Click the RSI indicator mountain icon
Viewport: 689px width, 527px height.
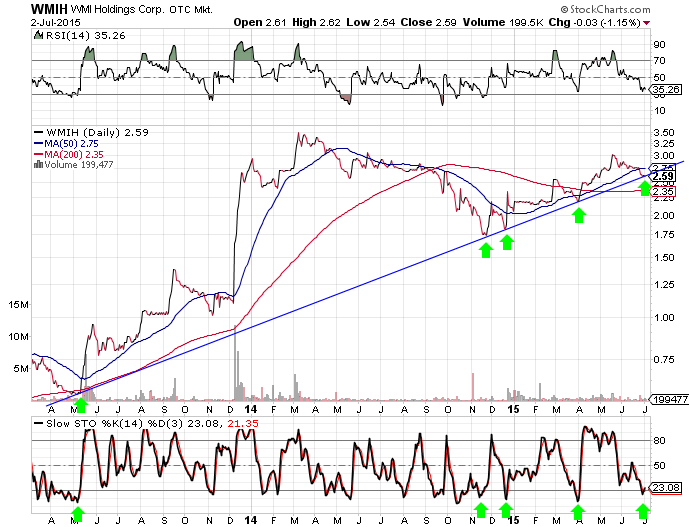[38, 35]
